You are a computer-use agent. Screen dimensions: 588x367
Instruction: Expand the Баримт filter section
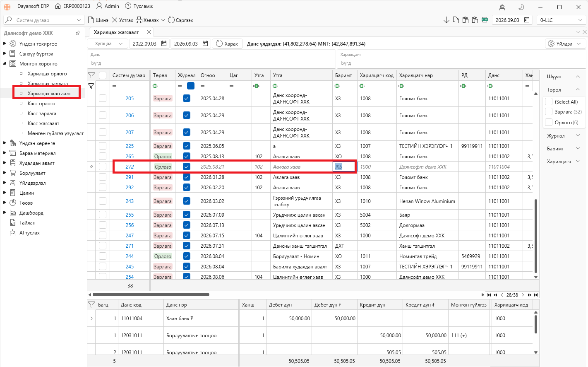578,148
